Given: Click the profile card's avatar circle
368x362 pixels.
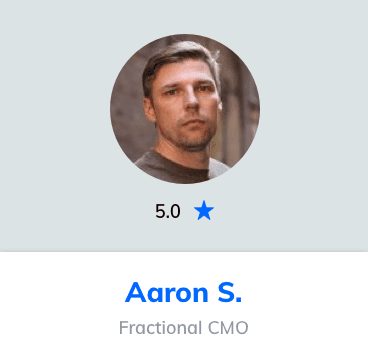Looking at the screenshot, I should [185, 109].
